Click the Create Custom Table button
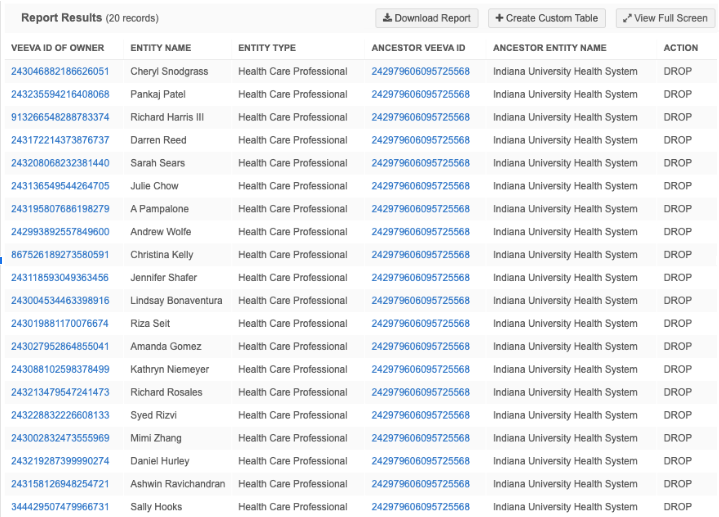The width and height of the screenshot is (719, 517). (546, 18)
